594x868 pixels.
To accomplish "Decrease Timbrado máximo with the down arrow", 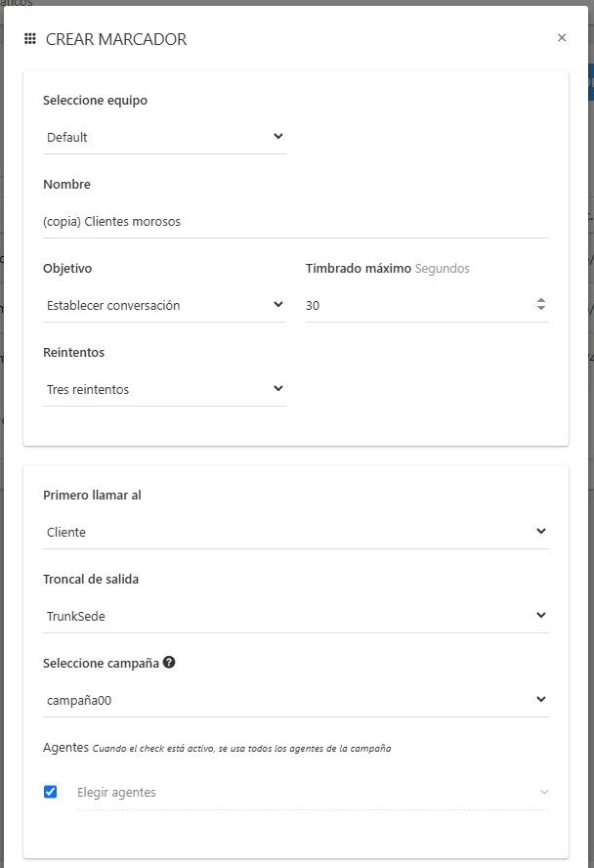I will [x=541, y=308].
